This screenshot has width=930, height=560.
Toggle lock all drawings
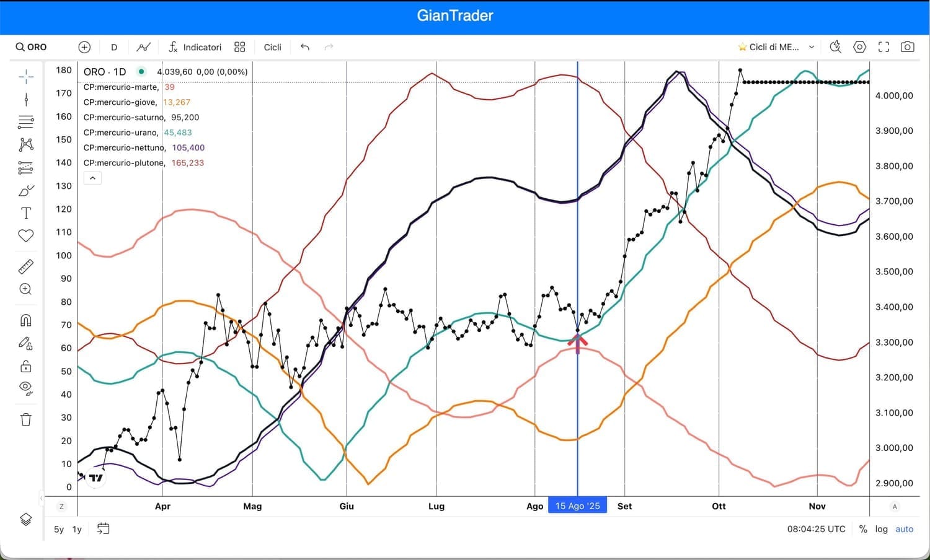26,366
